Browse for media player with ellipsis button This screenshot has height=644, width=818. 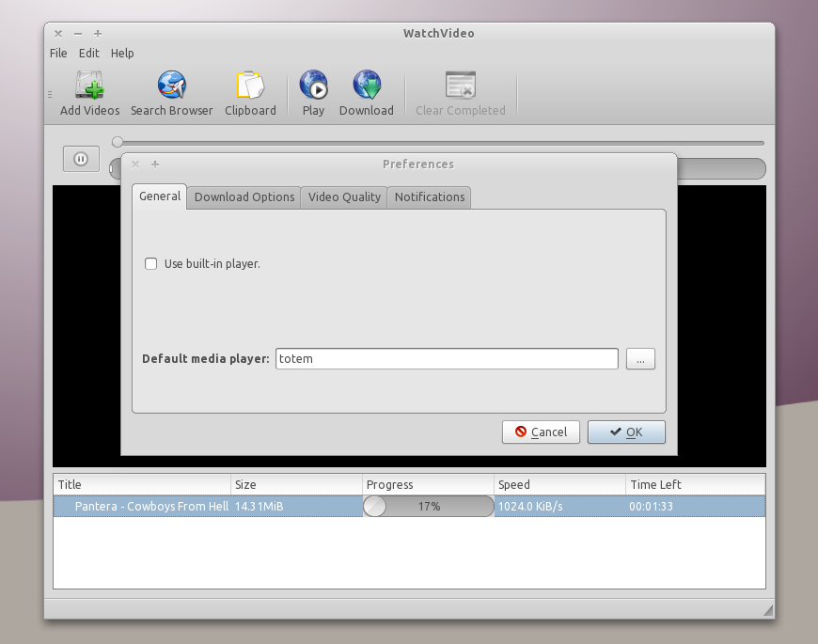(640, 359)
